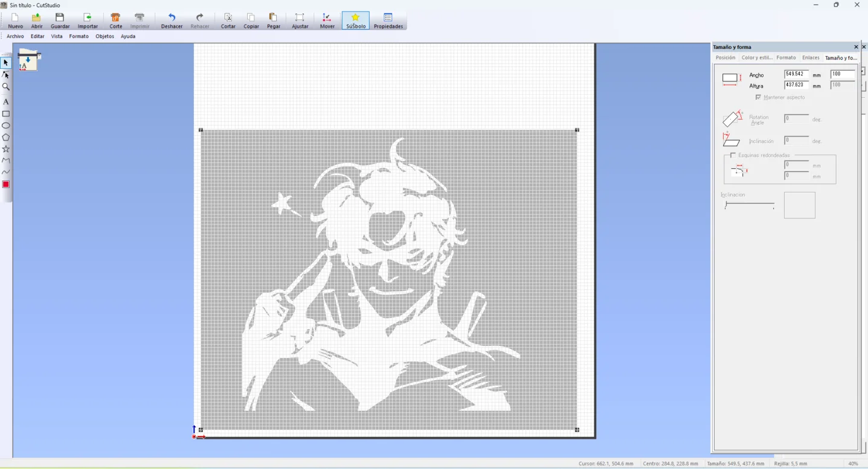Click the bottom-left selection handle of the image
Image resolution: width=868 pixels, height=469 pixels.
click(x=201, y=430)
